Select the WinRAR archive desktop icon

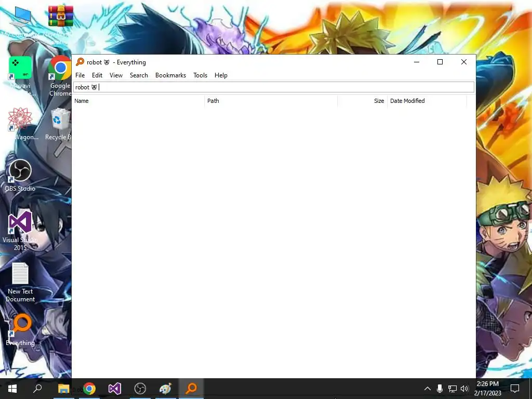[x=60, y=24]
